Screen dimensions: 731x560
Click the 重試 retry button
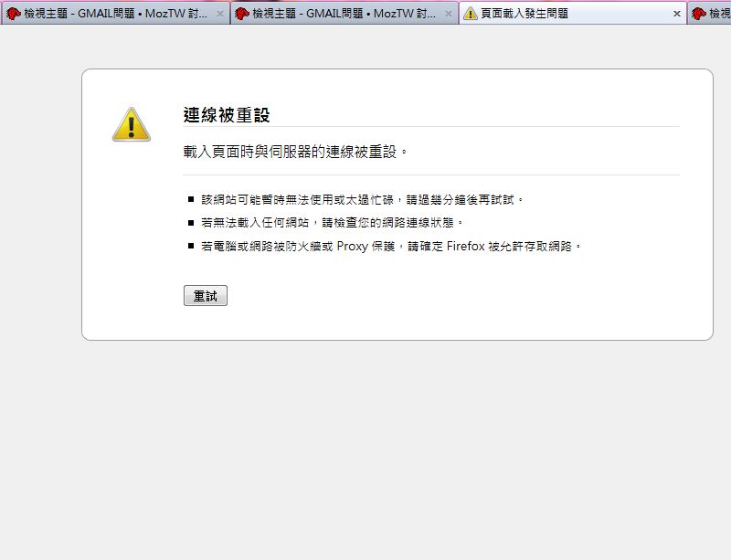click(205, 296)
